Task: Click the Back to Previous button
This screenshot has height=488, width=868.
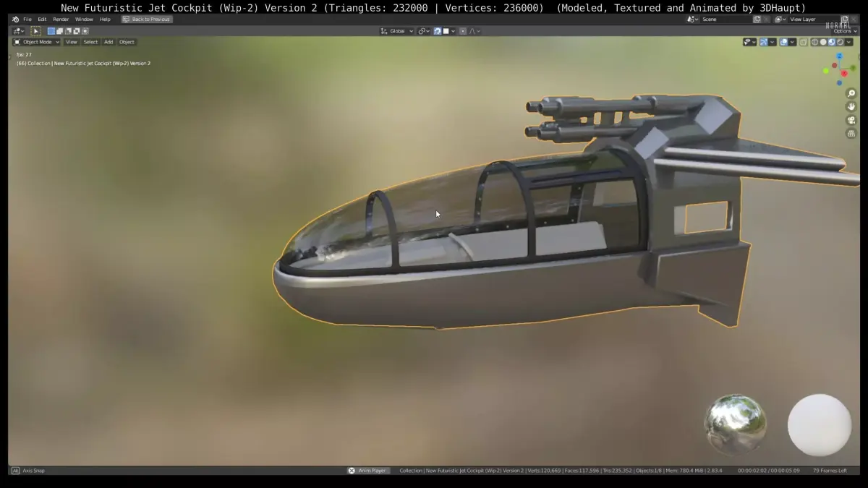Action: 148,20
